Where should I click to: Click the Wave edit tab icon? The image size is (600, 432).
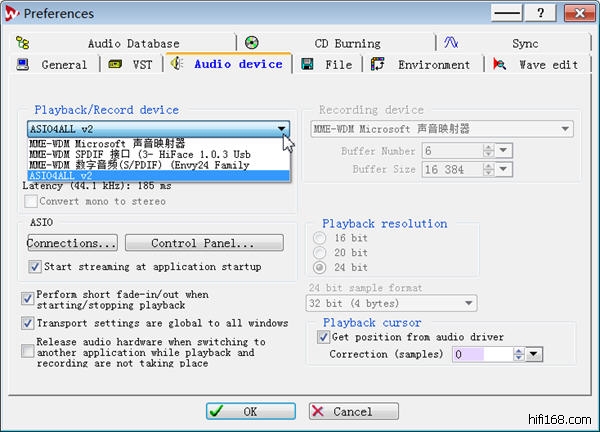tap(498, 65)
